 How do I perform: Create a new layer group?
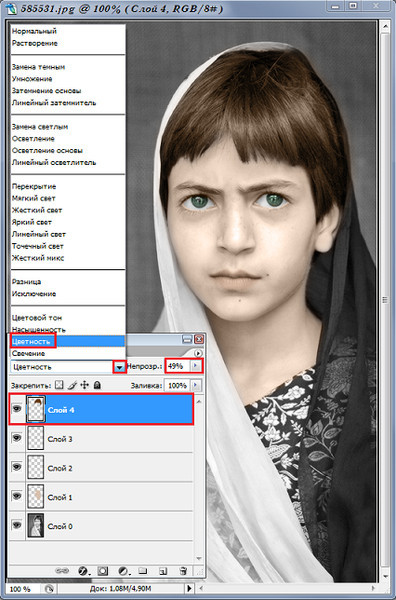click(143, 571)
